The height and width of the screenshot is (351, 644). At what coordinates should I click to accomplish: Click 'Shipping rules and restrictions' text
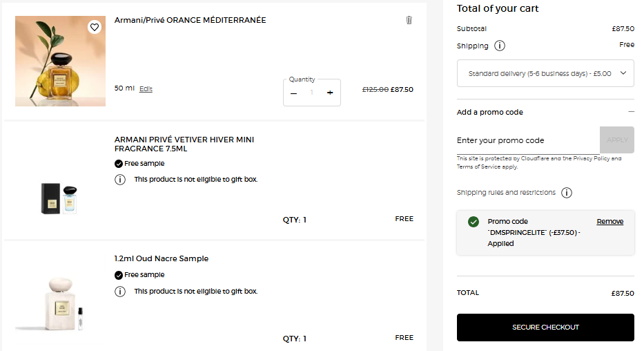506,192
